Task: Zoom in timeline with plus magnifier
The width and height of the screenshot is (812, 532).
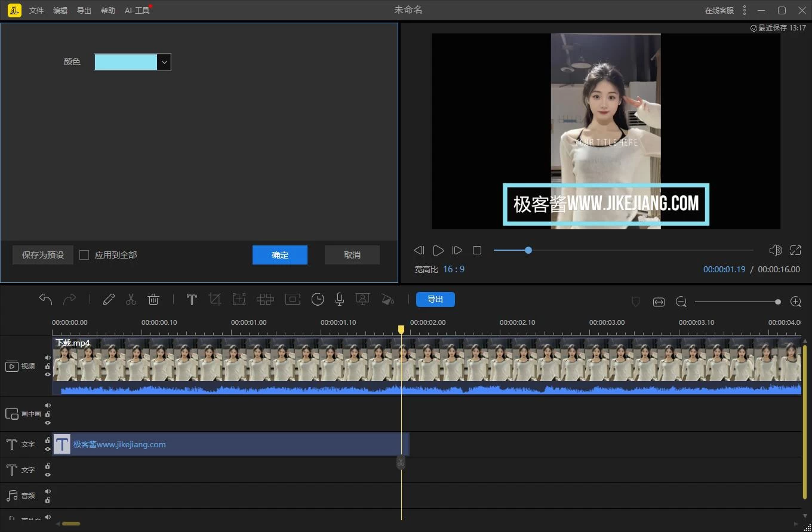Action: pyautogui.click(x=795, y=302)
